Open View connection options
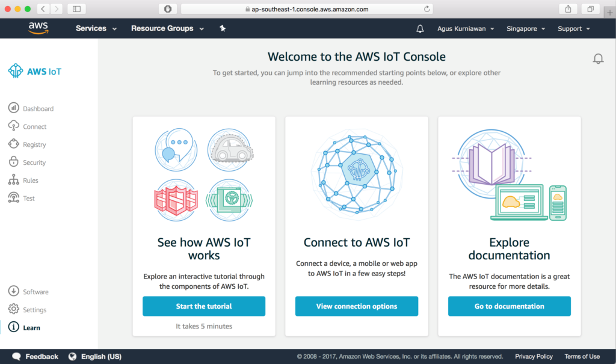Image resolution: width=616 pixels, height=364 pixels. pyautogui.click(x=356, y=306)
